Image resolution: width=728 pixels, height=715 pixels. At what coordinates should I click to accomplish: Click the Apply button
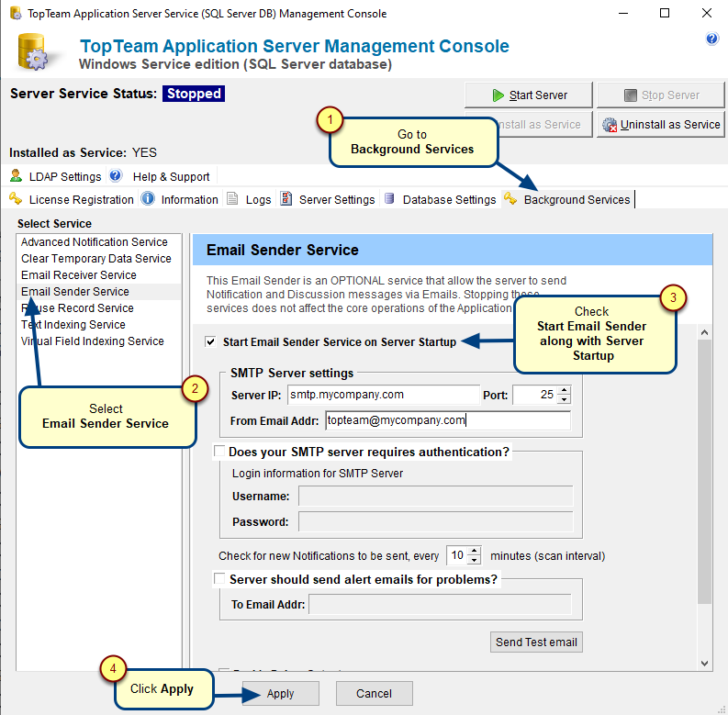click(280, 694)
